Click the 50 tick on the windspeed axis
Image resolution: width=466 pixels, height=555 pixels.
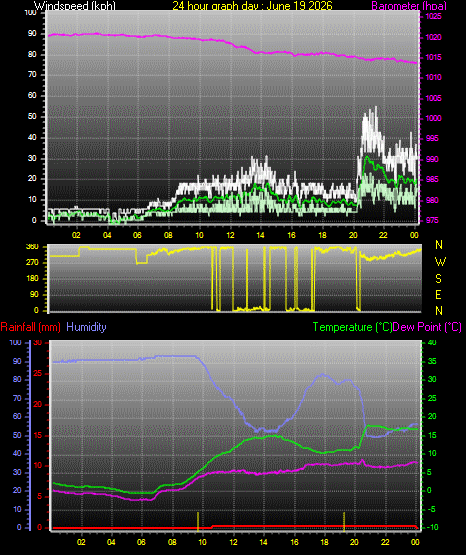point(32,116)
